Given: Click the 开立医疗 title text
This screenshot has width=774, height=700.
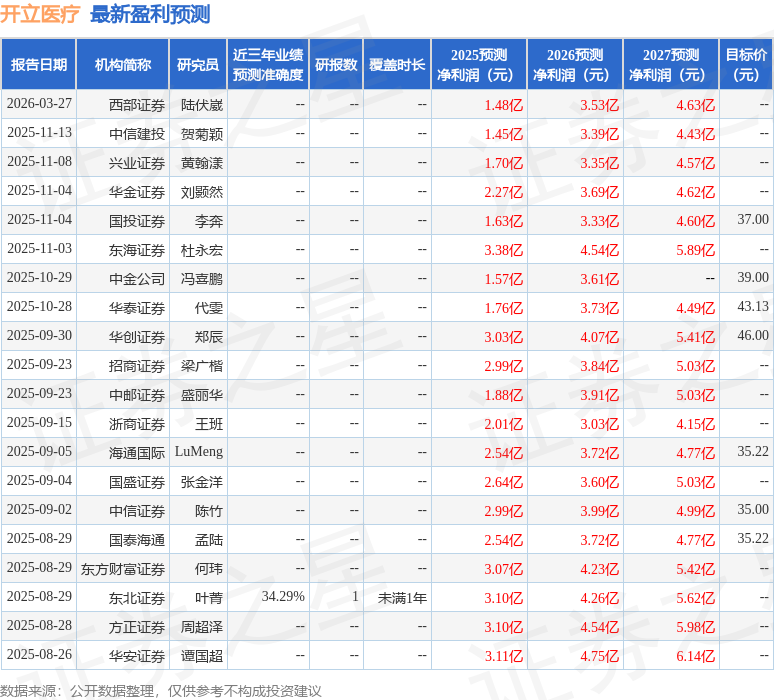Looking at the screenshot, I should point(39,14).
